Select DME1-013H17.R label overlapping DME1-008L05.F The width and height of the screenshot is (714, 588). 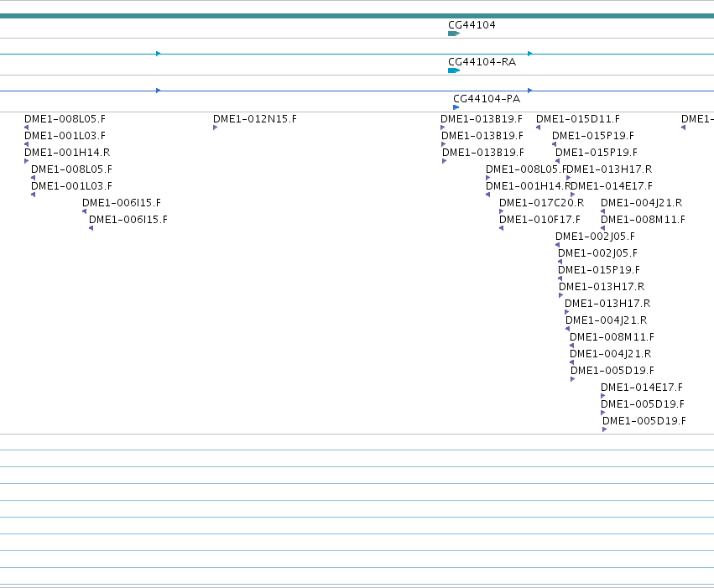609,169
